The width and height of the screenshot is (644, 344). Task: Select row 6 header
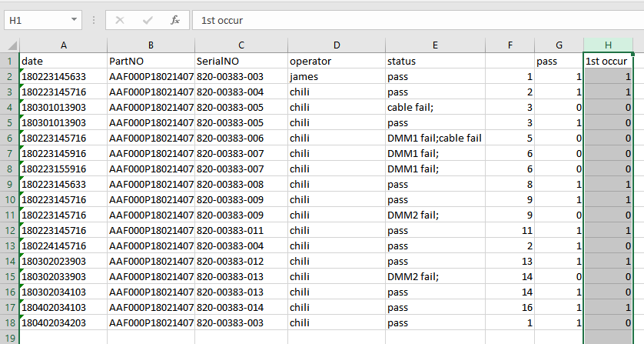tap(9, 139)
